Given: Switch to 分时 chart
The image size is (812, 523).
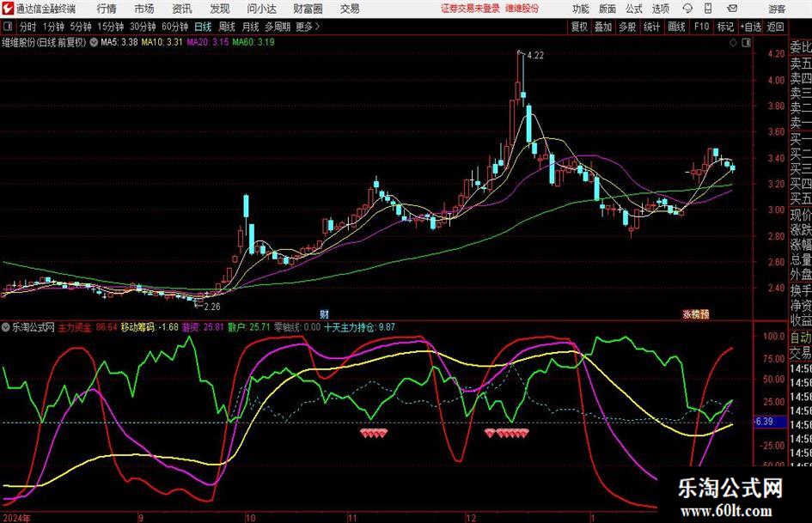Looking at the screenshot, I should tap(28, 27).
